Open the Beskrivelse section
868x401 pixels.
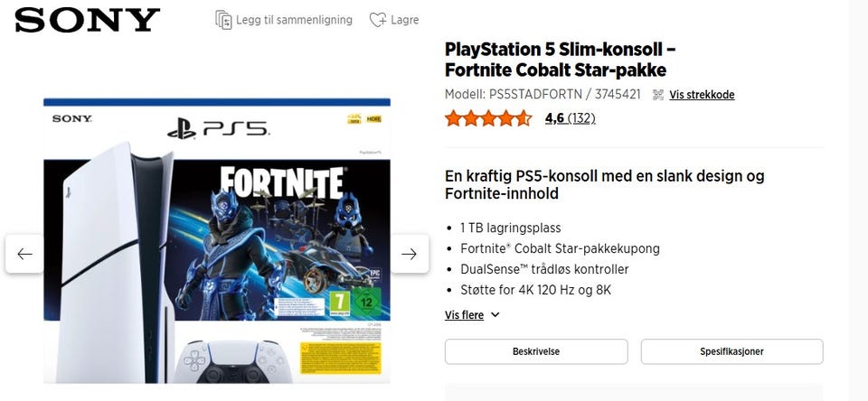click(x=535, y=351)
